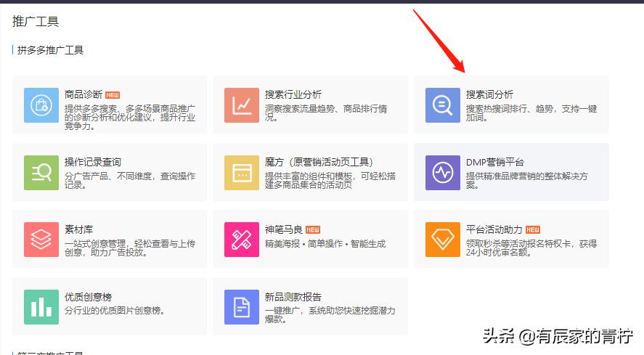Launch 神笔马良 title
Screen dimensions: 644x355
[284, 229]
